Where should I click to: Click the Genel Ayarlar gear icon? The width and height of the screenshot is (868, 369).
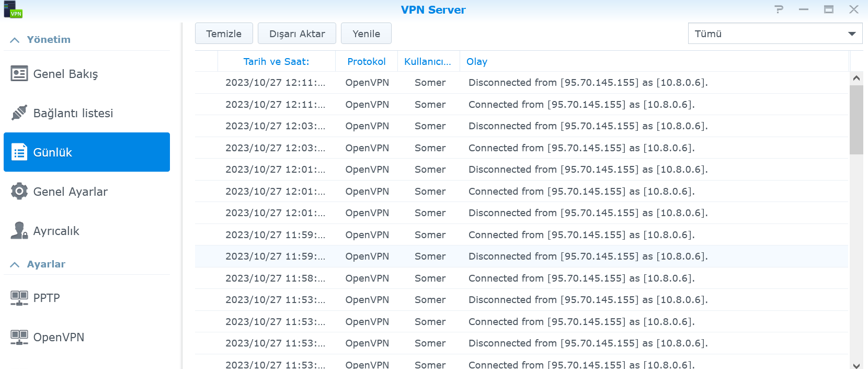pos(19,191)
